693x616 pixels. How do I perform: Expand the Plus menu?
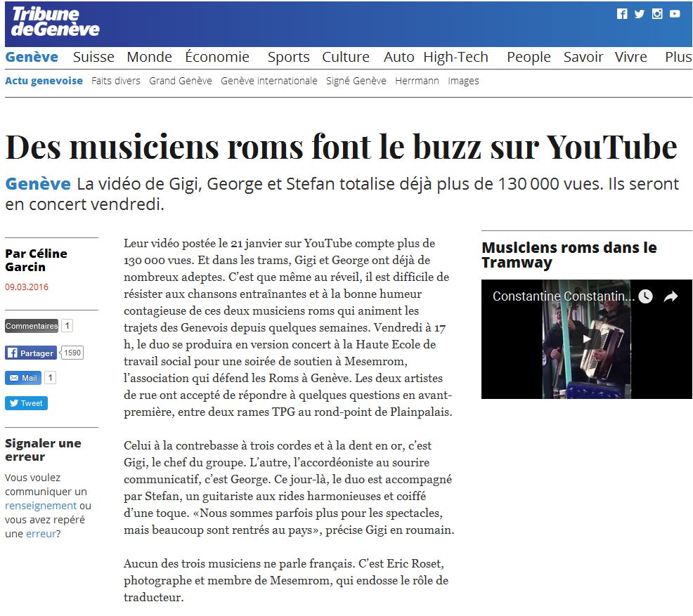[678, 58]
